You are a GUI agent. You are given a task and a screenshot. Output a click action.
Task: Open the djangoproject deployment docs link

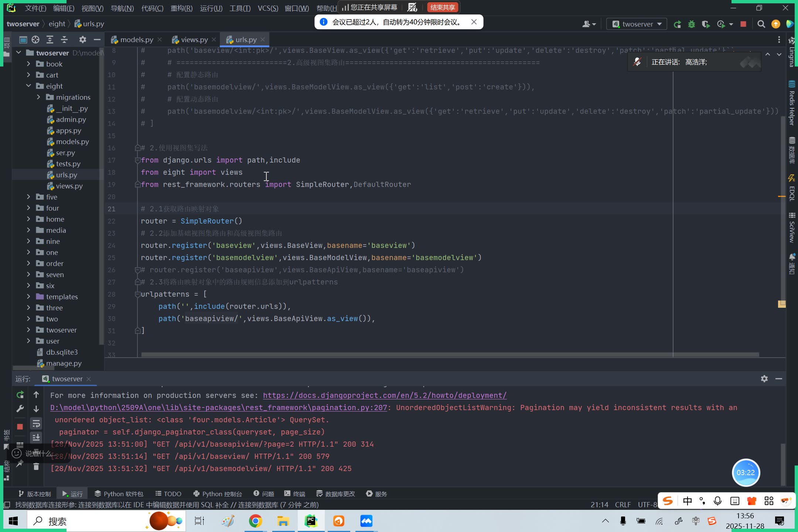(385, 395)
